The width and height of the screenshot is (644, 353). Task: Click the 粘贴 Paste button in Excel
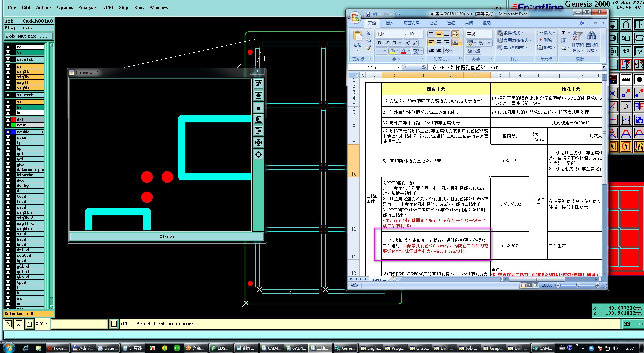(x=357, y=41)
